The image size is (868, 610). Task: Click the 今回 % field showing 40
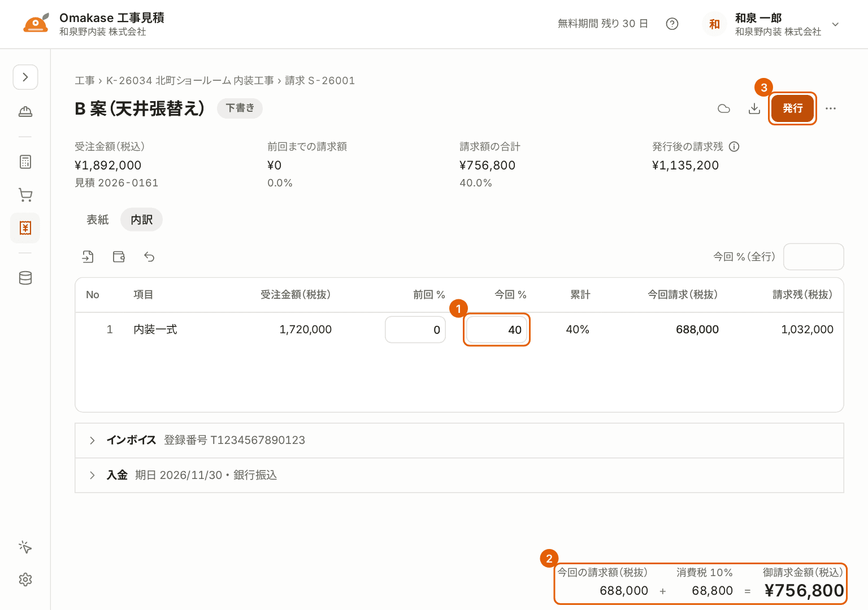tap(497, 330)
